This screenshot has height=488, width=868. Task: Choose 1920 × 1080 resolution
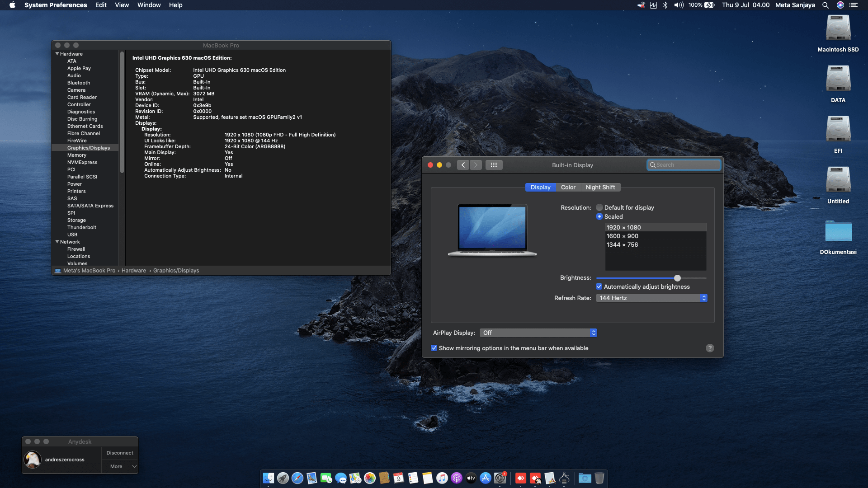[656, 227]
